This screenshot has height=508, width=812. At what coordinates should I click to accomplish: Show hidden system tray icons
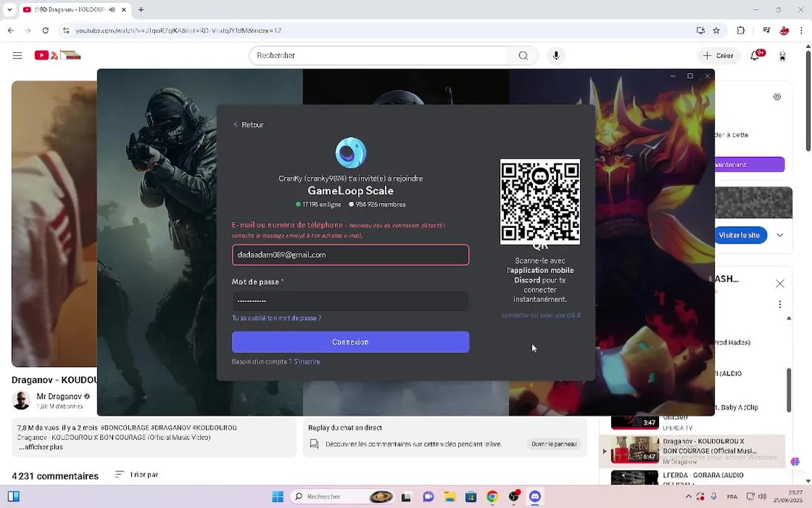point(688,497)
